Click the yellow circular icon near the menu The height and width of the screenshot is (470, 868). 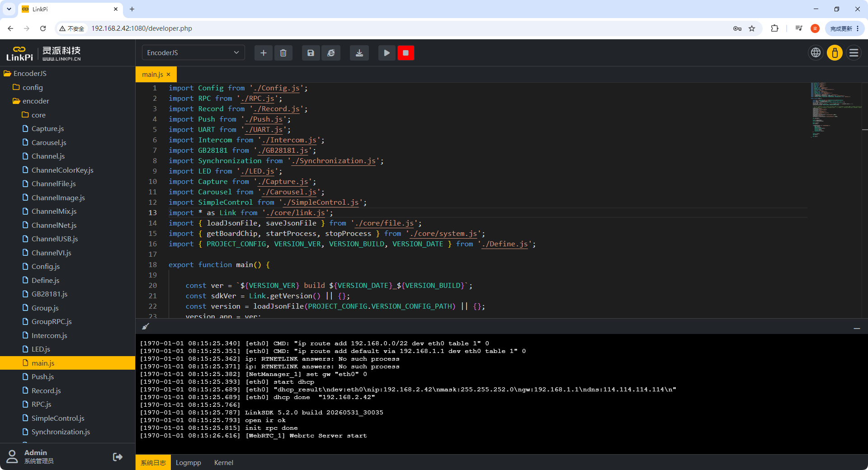pos(835,53)
